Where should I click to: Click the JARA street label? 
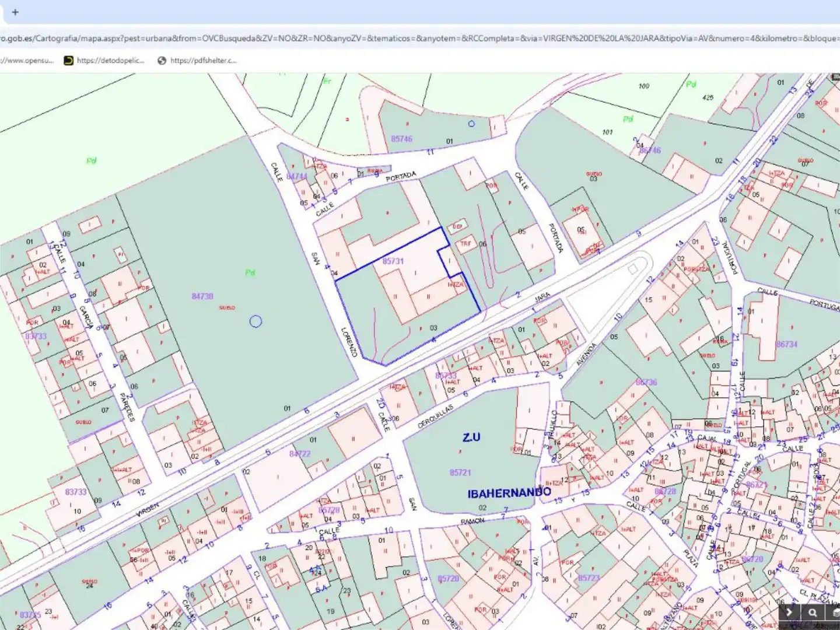pos(542,297)
